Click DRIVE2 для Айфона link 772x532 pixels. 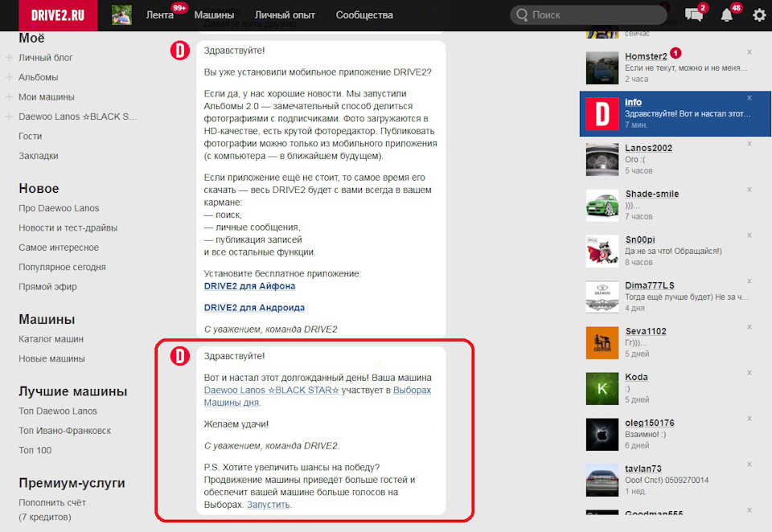tap(249, 286)
